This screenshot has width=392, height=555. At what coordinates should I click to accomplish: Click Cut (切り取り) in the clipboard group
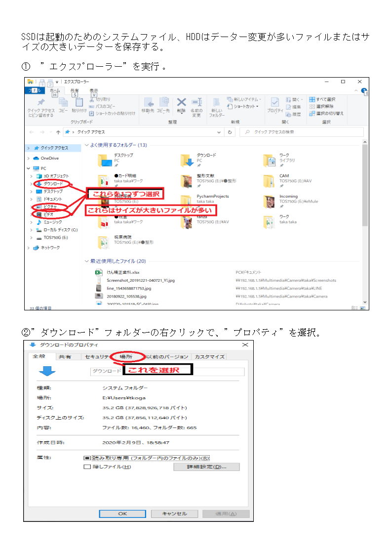click(x=100, y=99)
